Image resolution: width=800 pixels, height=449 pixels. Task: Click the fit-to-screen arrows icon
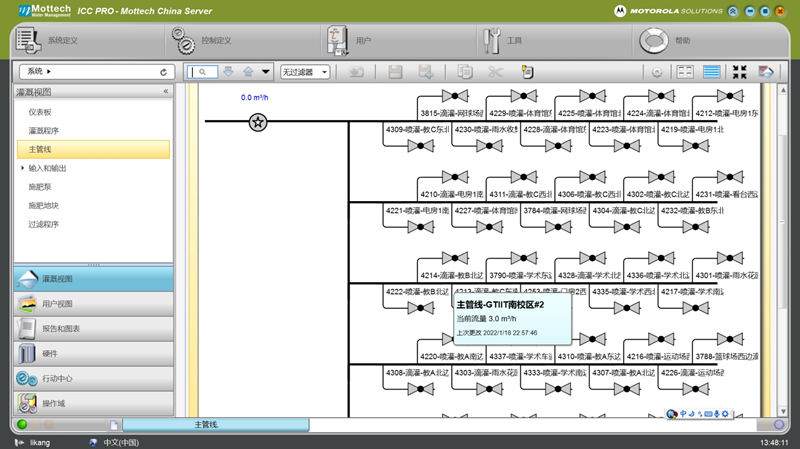point(740,72)
